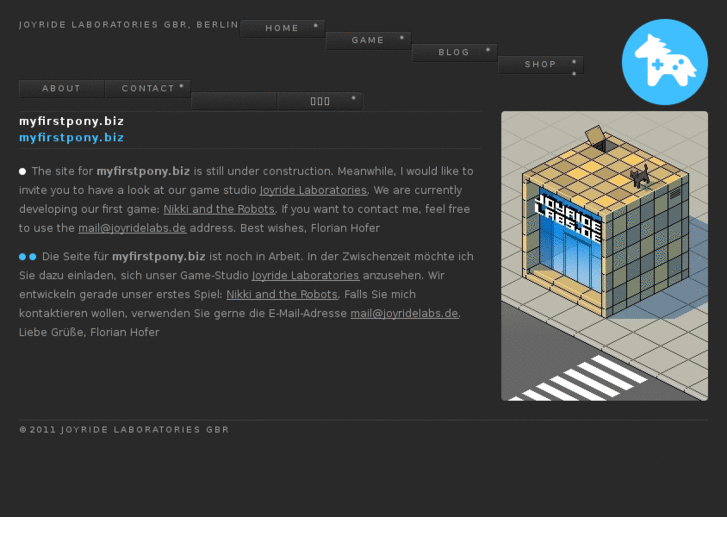Click the isometric Joyride Labs building image

605,256
